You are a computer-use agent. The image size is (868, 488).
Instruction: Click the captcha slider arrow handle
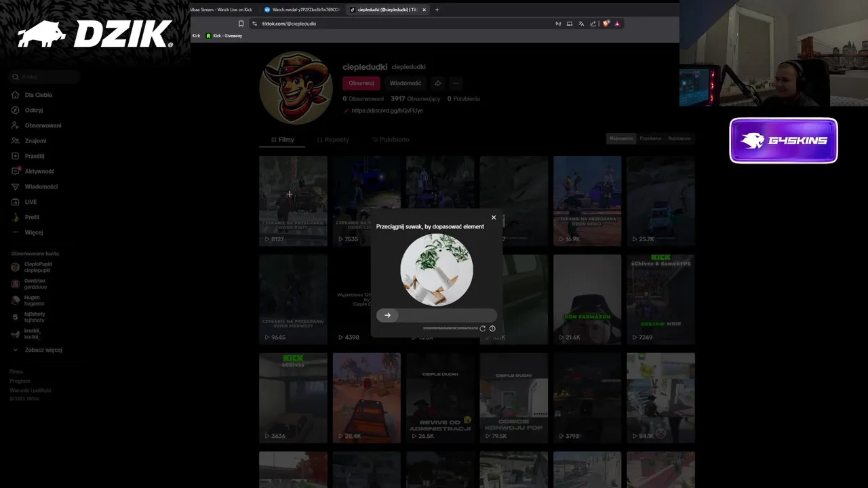coord(387,315)
